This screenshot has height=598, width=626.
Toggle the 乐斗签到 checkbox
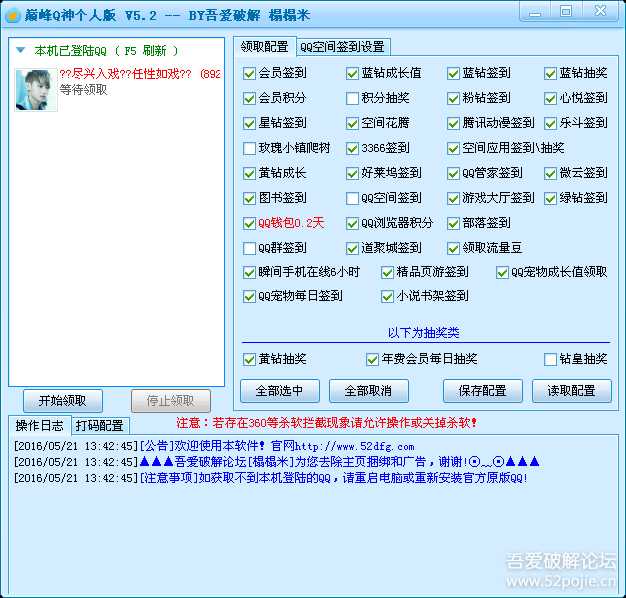pyautogui.click(x=550, y=123)
